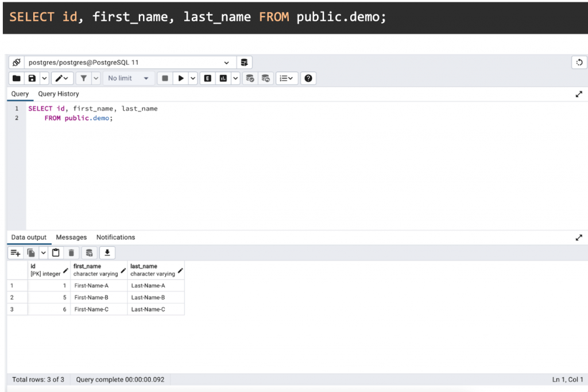Run the query with Execute button
Viewport: 588px width, 392px height.
tap(181, 78)
